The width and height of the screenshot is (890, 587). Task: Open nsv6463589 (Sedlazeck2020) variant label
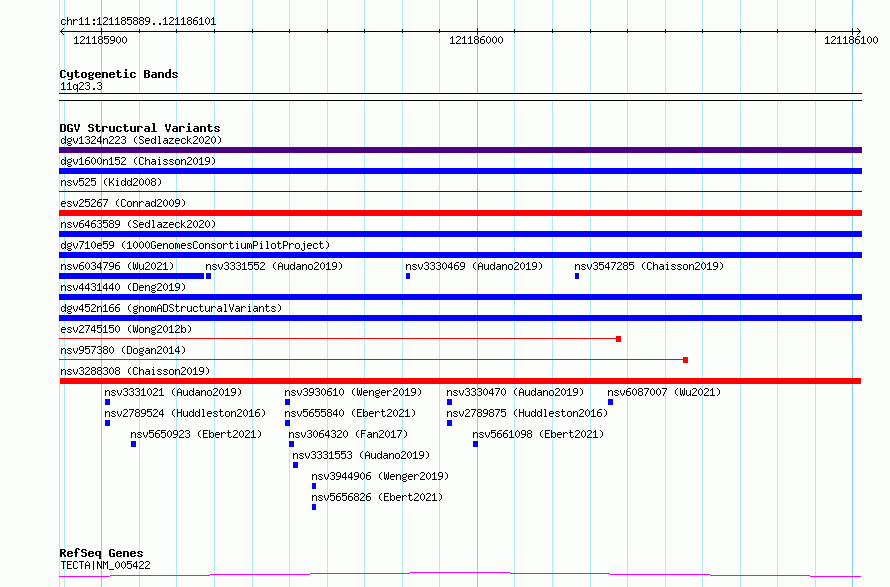tap(138, 224)
